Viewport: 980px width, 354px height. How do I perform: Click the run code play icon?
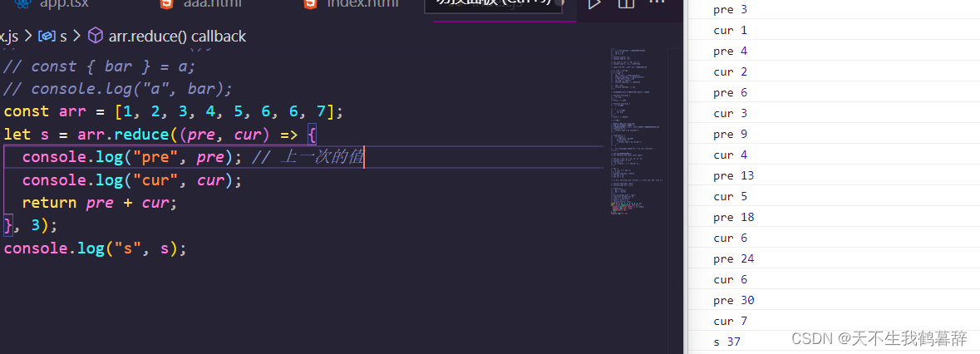coord(594,4)
